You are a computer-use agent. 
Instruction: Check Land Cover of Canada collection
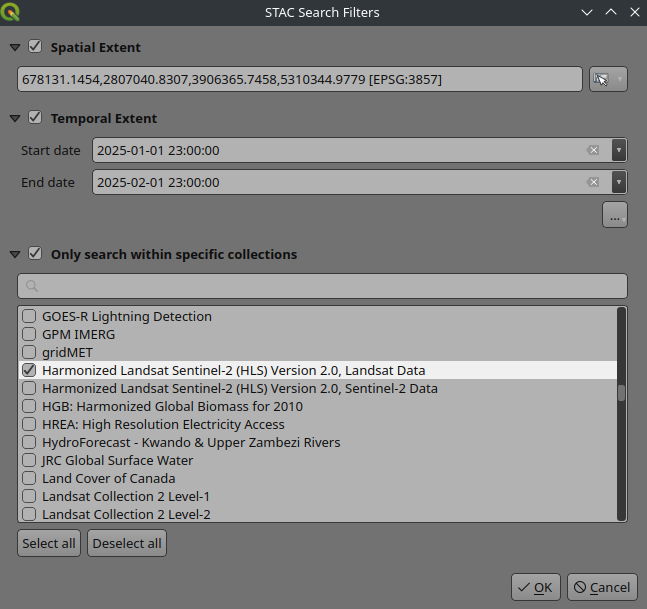click(x=29, y=478)
